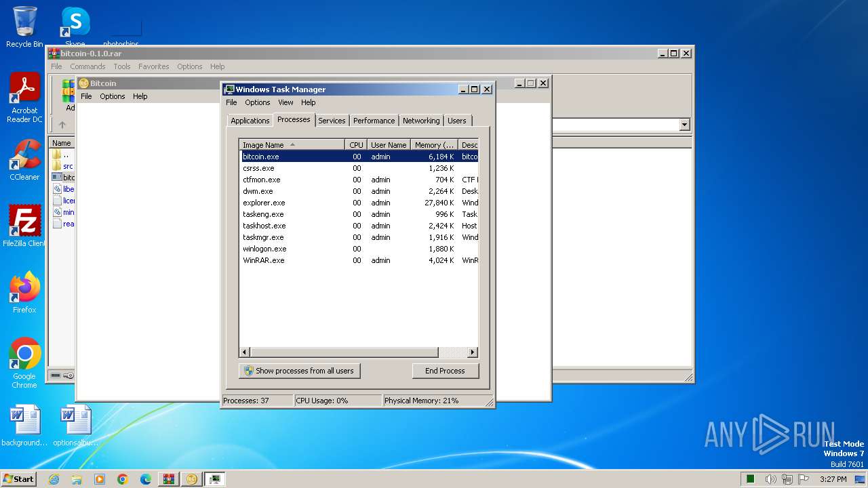Viewport: 868px width, 488px height.
Task: Switch to Bitcoin taskbar button
Action: (x=192, y=479)
